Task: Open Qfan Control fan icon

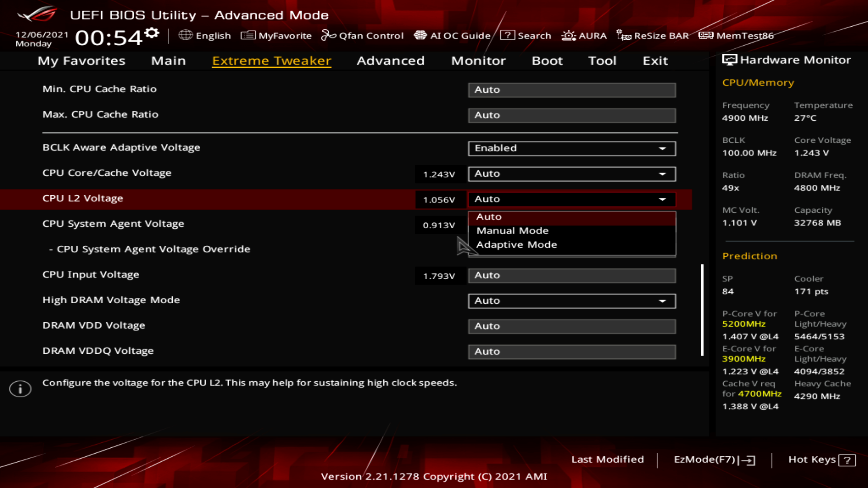Action: tap(328, 35)
